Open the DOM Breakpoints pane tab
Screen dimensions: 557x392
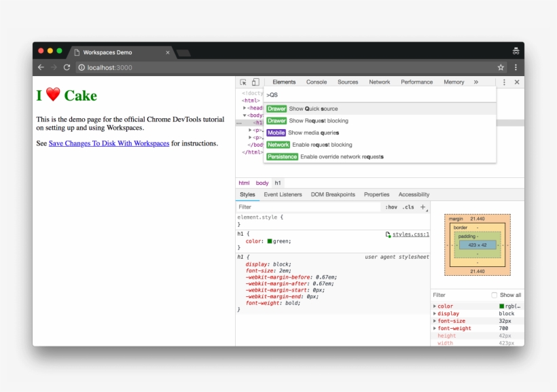[333, 194]
